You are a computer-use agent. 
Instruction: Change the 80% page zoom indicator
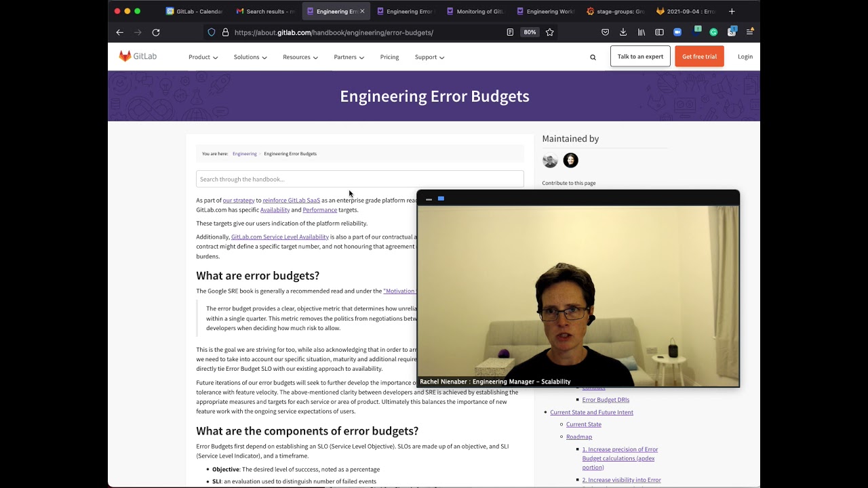click(530, 33)
